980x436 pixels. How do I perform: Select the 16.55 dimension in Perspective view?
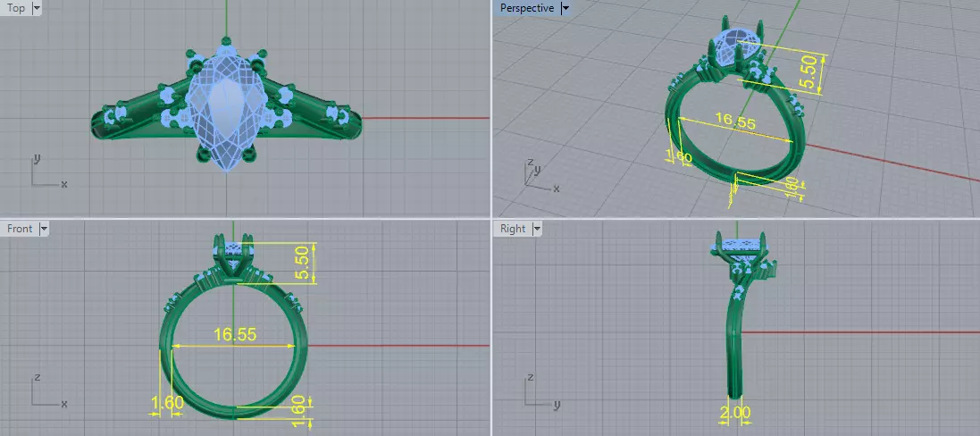[735, 121]
